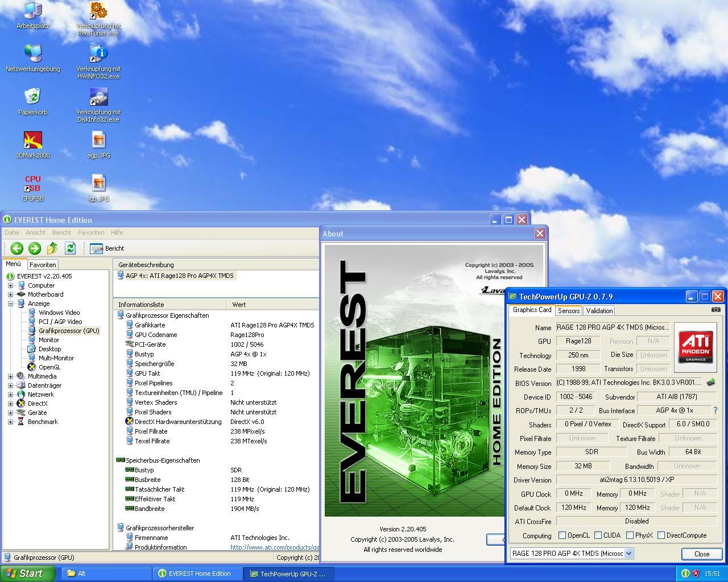
Task: Enable the OpenCL checkbox
Action: [x=562, y=535]
